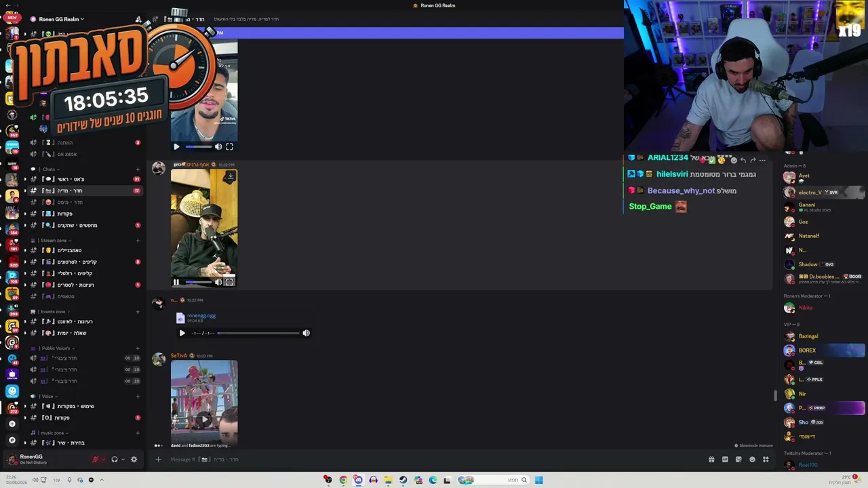Open the Ronen GG Realm server menu
868x488 pixels.
tap(61, 19)
